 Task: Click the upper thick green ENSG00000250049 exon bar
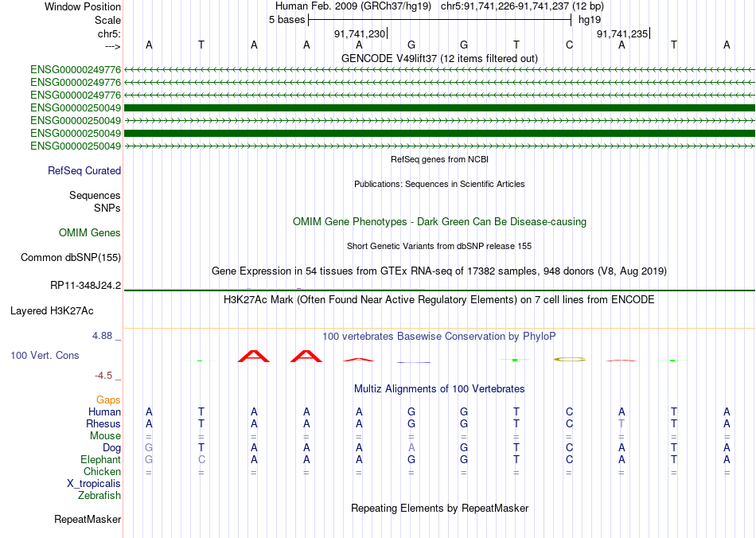click(x=439, y=108)
